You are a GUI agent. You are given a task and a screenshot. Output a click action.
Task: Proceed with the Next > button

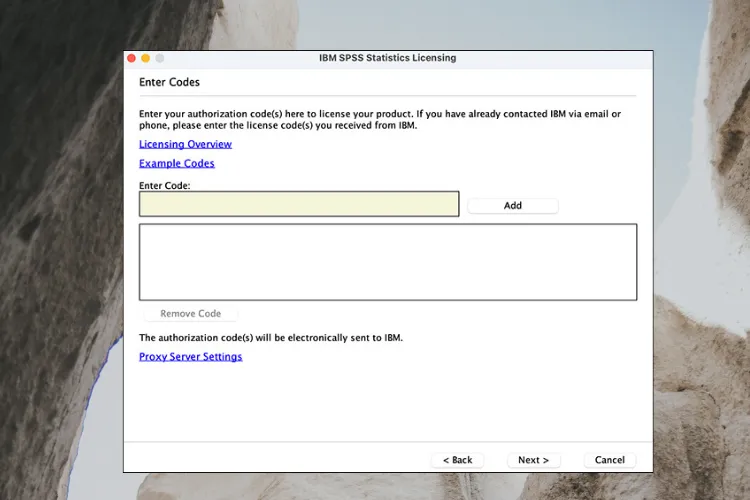pyautogui.click(x=533, y=460)
